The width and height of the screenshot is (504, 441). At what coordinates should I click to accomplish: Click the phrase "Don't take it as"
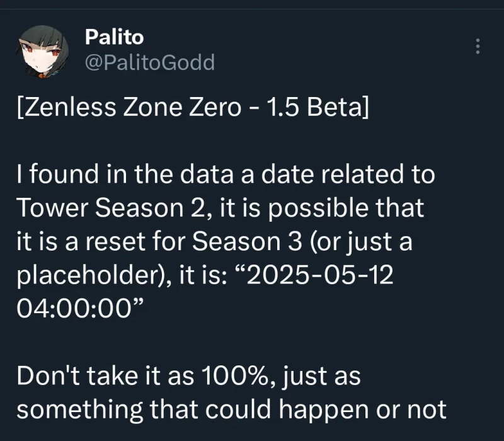click(97, 377)
